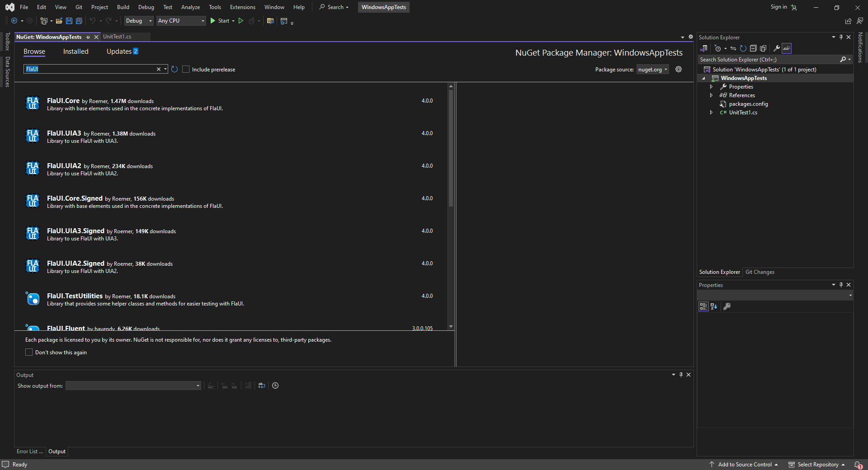This screenshot has width=868, height=470.
Task: Expand the UnitTest1.cs node
Action: click(711, 113)
